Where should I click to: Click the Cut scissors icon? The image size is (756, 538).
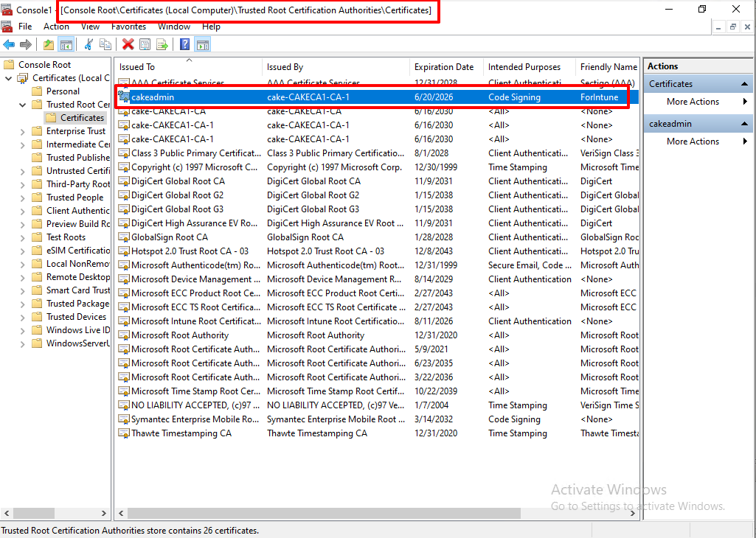pyautogui.click(x=89, y=45)
